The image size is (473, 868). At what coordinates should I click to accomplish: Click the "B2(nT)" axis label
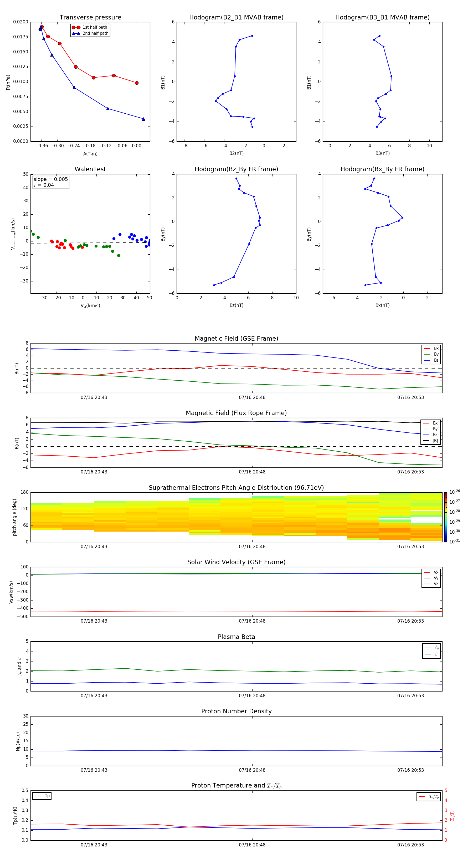click(236, 153)
